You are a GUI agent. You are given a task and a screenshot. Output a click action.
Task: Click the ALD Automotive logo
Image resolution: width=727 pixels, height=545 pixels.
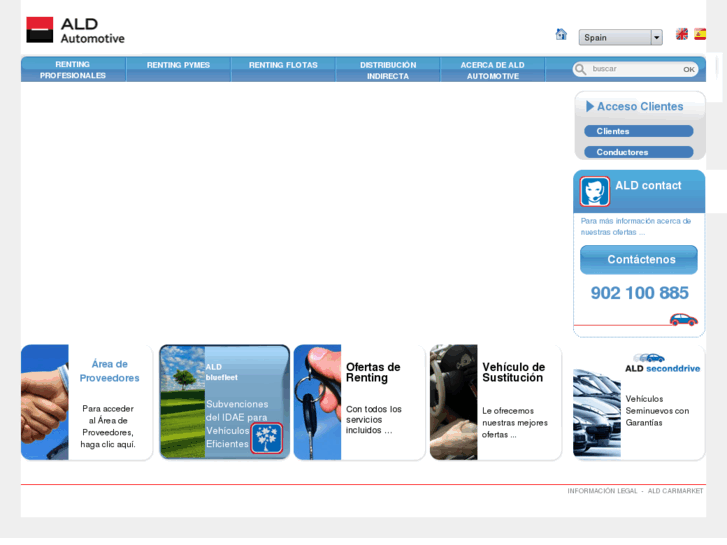(76, 30)
